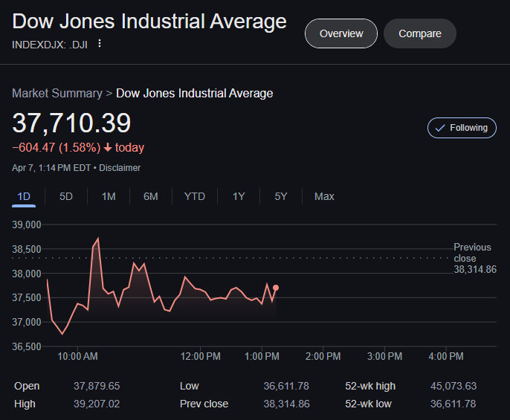Image resolution: width=510 pixels, height=420 pixels.
Task: Click the 39,000 y-axis label
Action: 27,224
